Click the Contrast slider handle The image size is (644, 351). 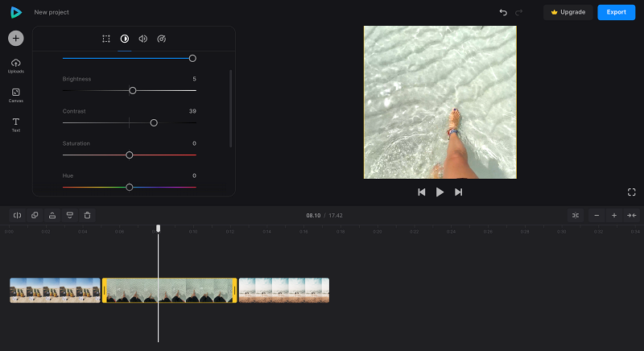pyautogui.click(x=154, y=122)
